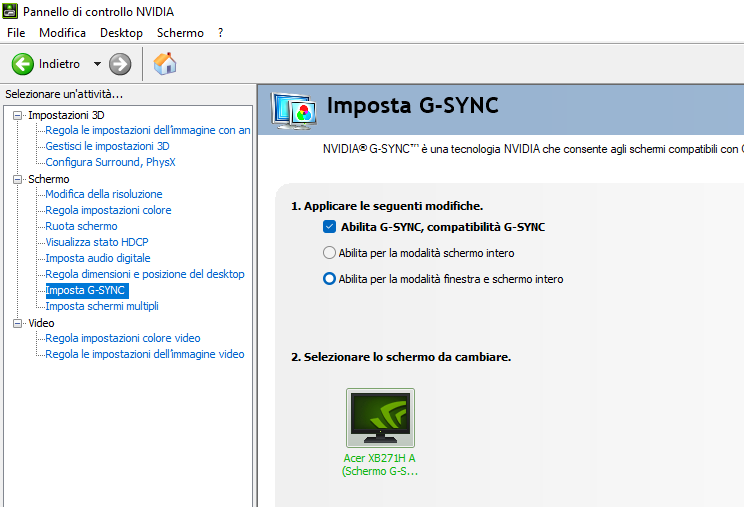Select Abilita per la modalità schermo intero

329,252
